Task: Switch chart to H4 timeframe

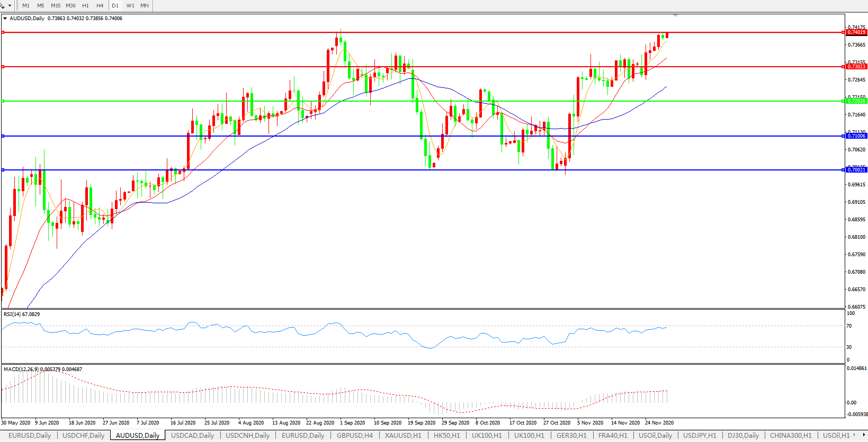Action: click(100, 6)
